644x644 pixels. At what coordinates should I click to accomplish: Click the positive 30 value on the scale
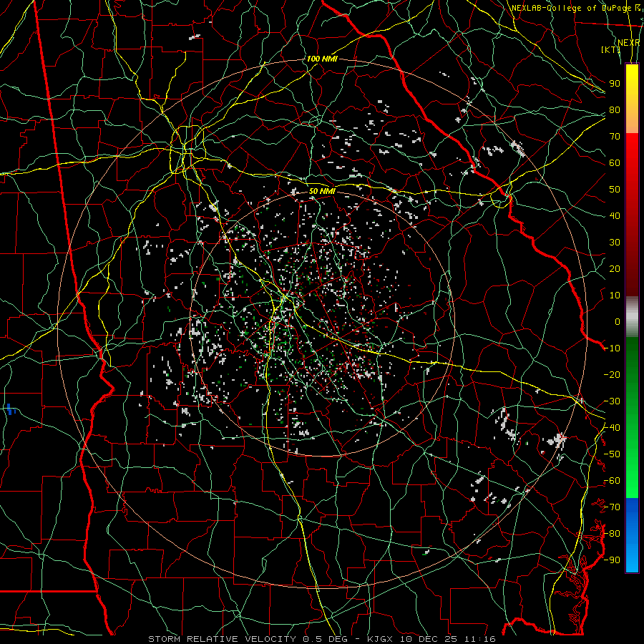[x=615, y=242]
